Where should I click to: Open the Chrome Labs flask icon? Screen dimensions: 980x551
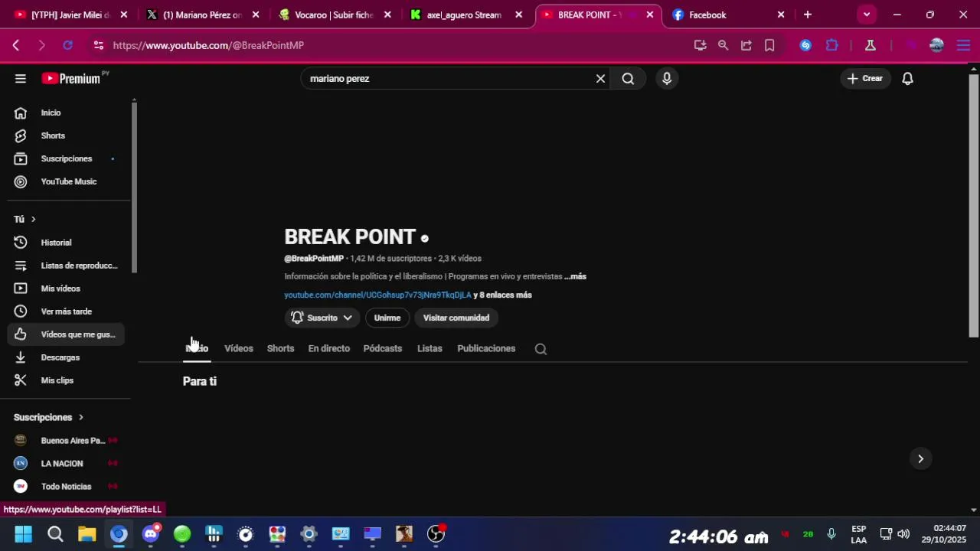click(x=871, y=45)
